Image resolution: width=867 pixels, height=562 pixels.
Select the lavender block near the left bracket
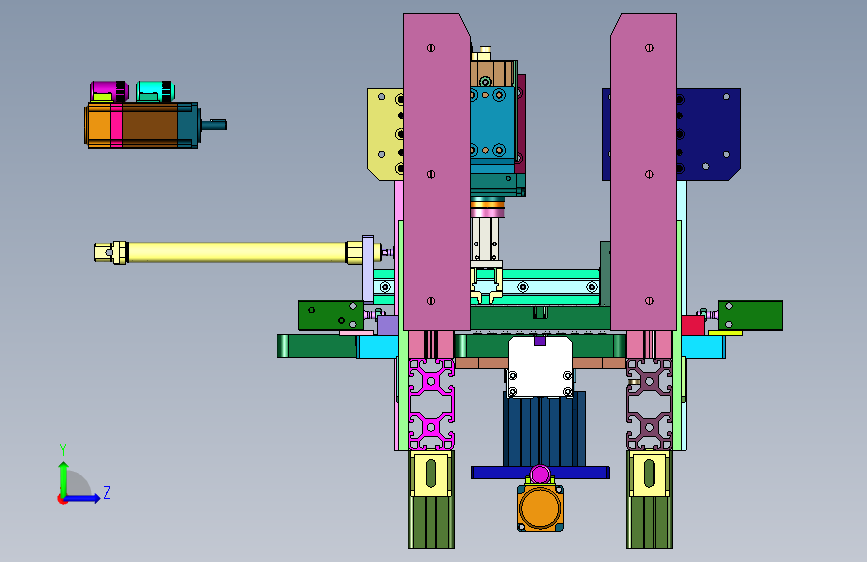click(387, 325)
